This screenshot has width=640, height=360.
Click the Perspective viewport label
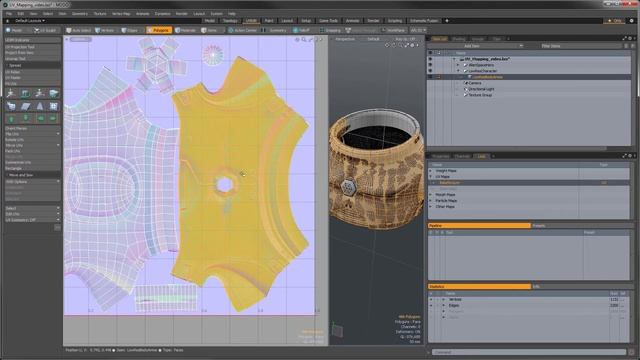tap(345, 39)
